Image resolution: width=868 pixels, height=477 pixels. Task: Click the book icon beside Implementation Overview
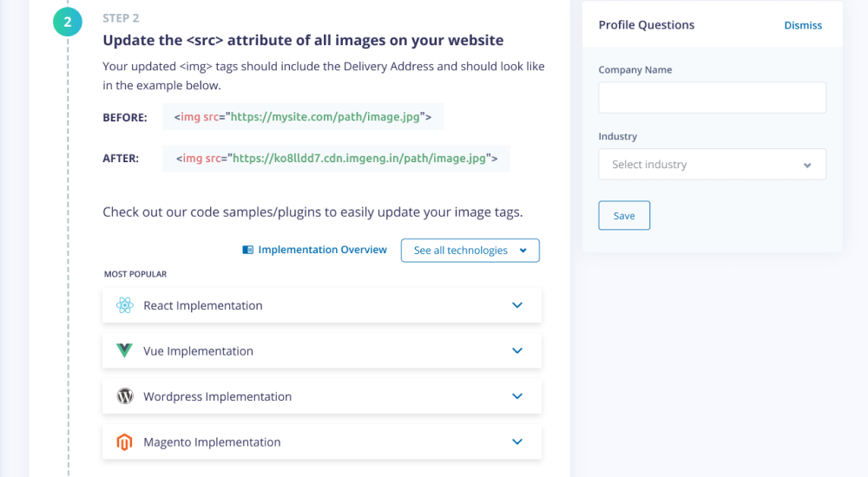point(248,250)
